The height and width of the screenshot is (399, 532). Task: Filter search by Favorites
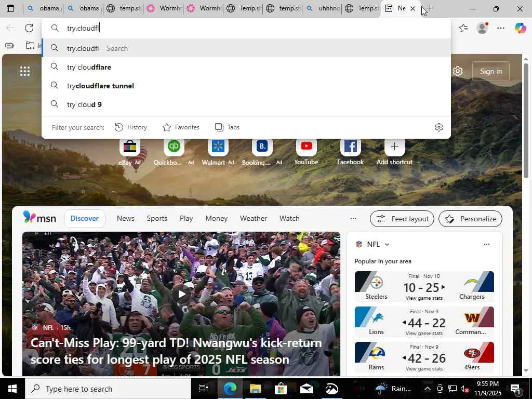[x=181, y=127]
